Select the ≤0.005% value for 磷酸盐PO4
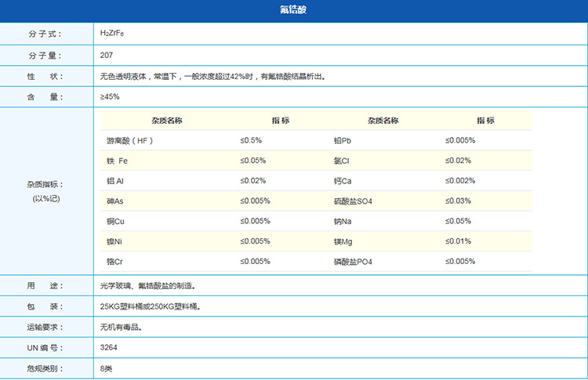588x380 pixels. click(460, 262)
